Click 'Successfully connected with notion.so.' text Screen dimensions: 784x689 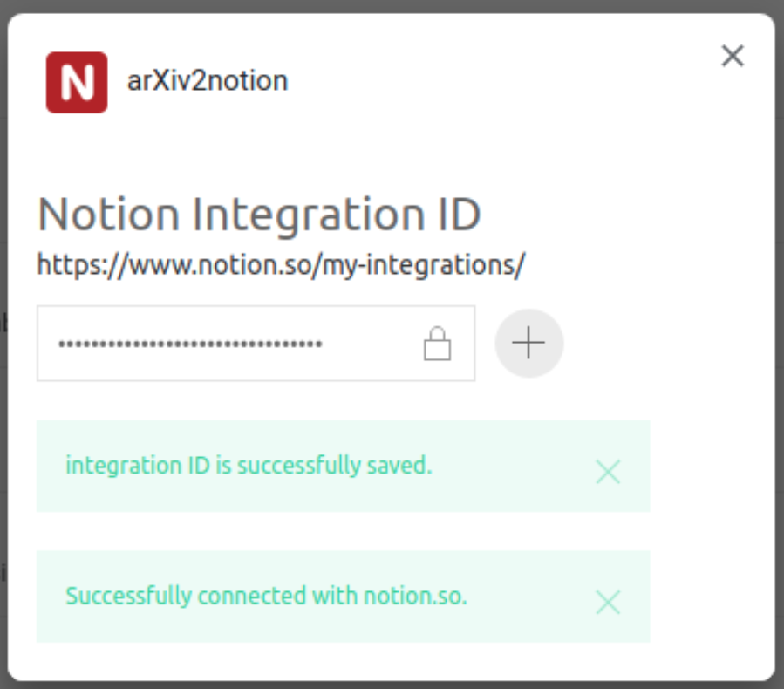267,596
